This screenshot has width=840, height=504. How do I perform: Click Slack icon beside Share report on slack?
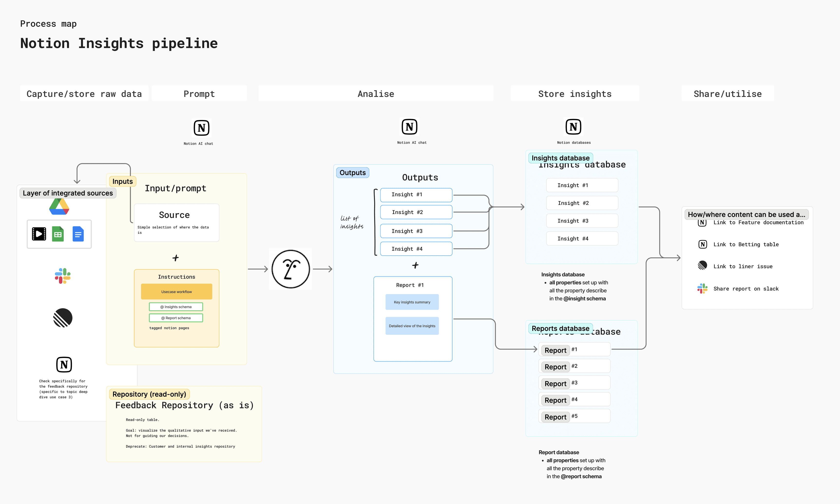tap(702, 289)
